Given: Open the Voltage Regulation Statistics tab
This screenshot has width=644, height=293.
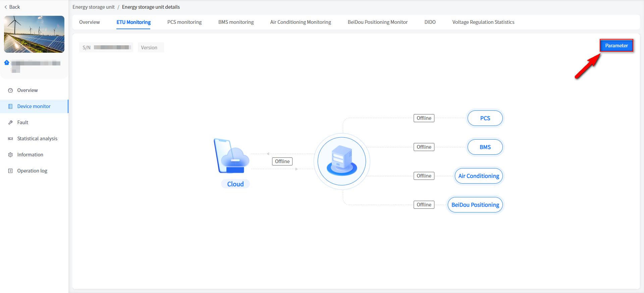Looking at the screenshot, I should 483,22.
